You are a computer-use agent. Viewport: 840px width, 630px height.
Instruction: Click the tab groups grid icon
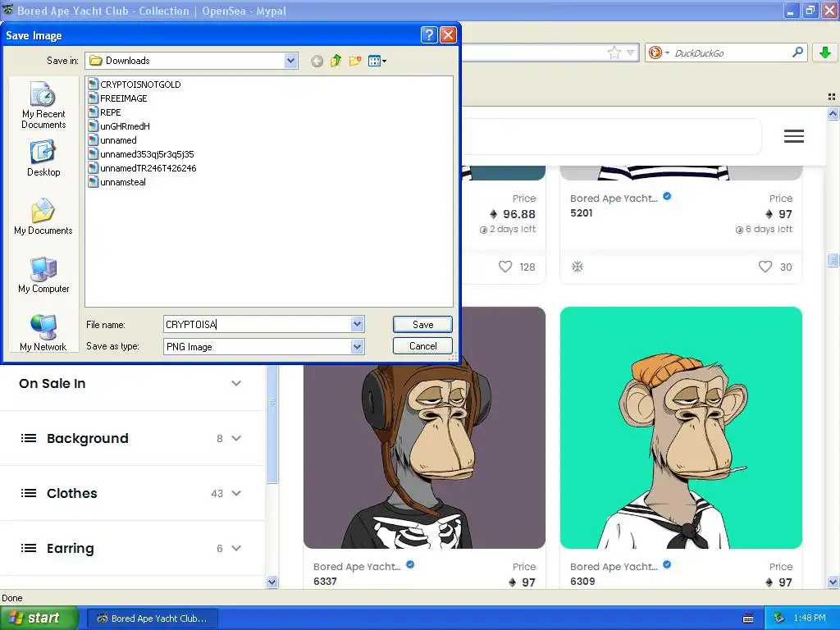coord(832,97)
